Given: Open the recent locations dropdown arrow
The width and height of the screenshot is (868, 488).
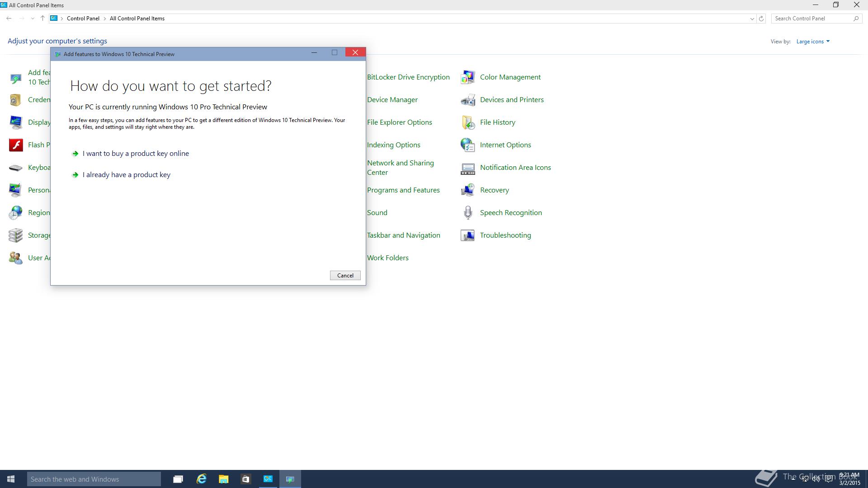Looking at the screenshot, I should tap(33, 19).
